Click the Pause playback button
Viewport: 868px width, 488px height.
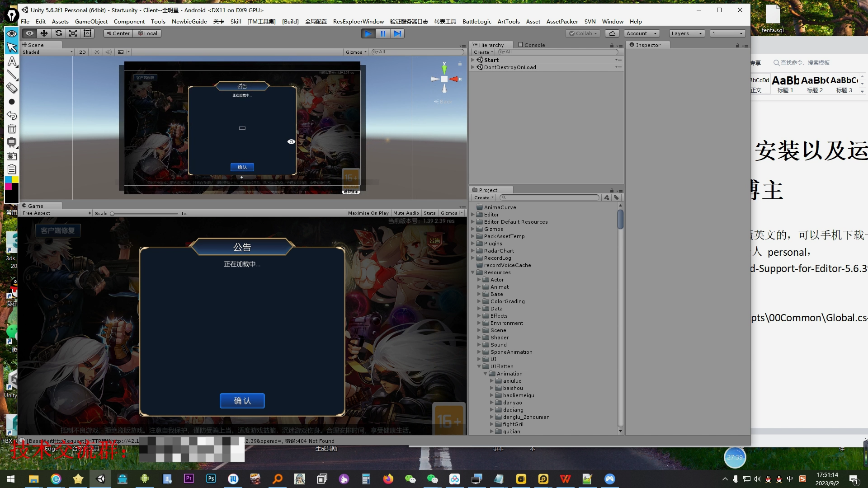383,33
